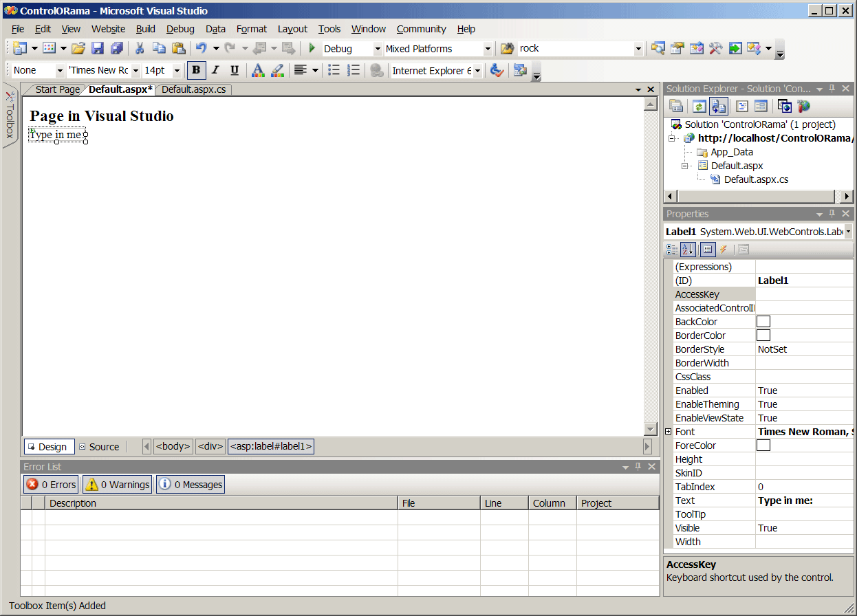Click the Events lightning bolt icon

(723, 250)
